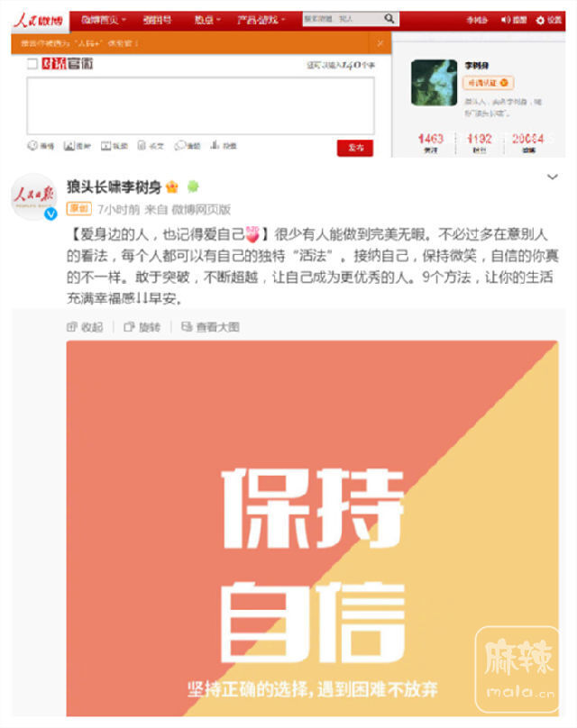This screenshot has height=728, width=577.
Task: Tick the checkbox beside the compose heading
Action: pos(32,64)
